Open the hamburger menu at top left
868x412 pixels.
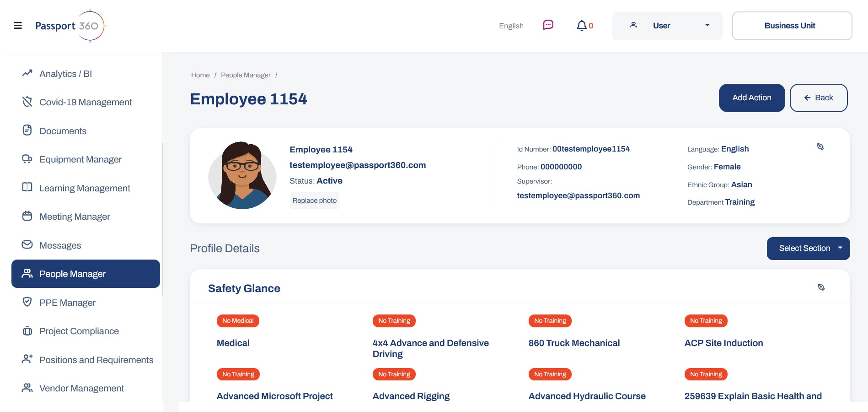(18, 25)
